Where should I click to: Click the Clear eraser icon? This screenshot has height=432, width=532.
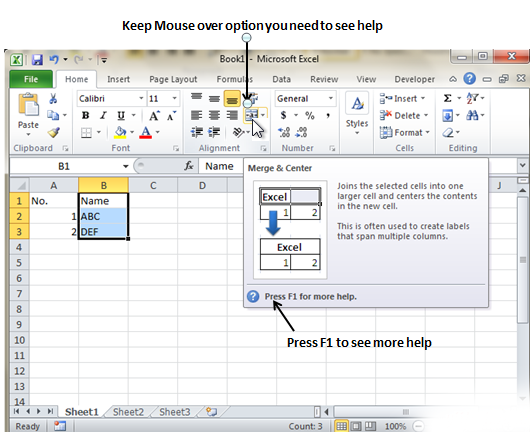(448, 132)
